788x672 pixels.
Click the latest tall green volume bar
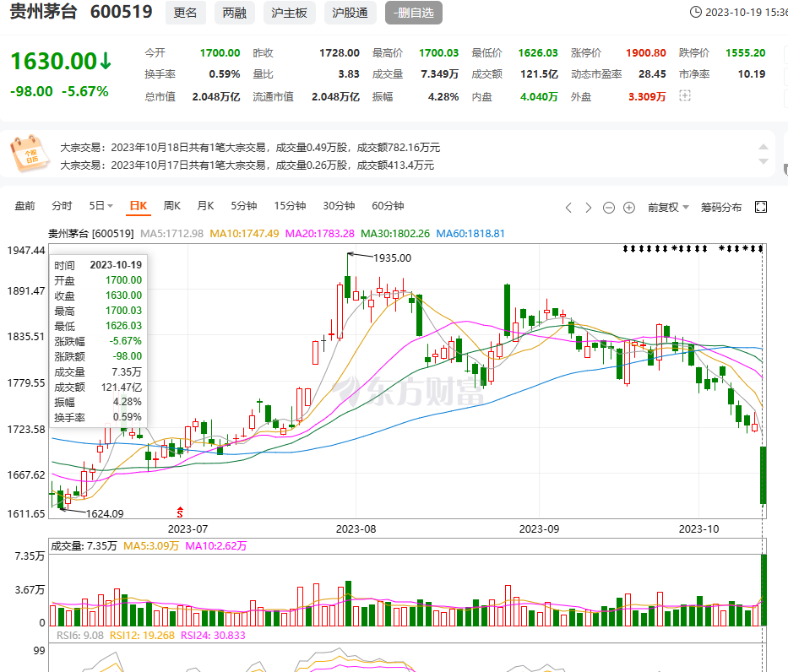coord(764,589)
